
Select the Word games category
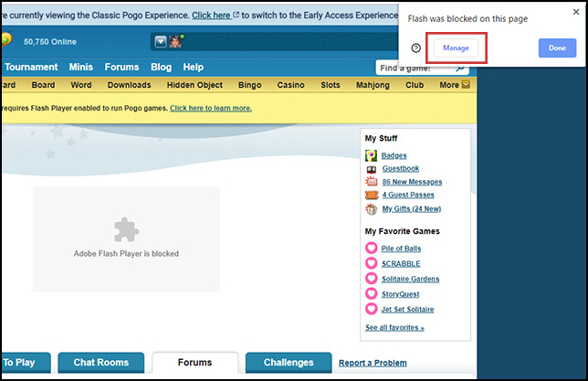81,85
